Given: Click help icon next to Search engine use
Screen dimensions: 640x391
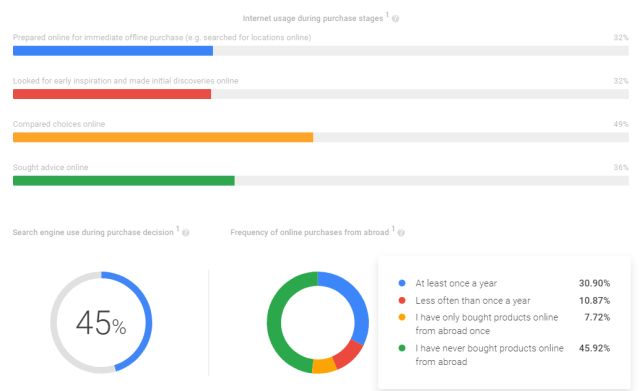Looking at the screenshot, I should (x=185, y=233).
